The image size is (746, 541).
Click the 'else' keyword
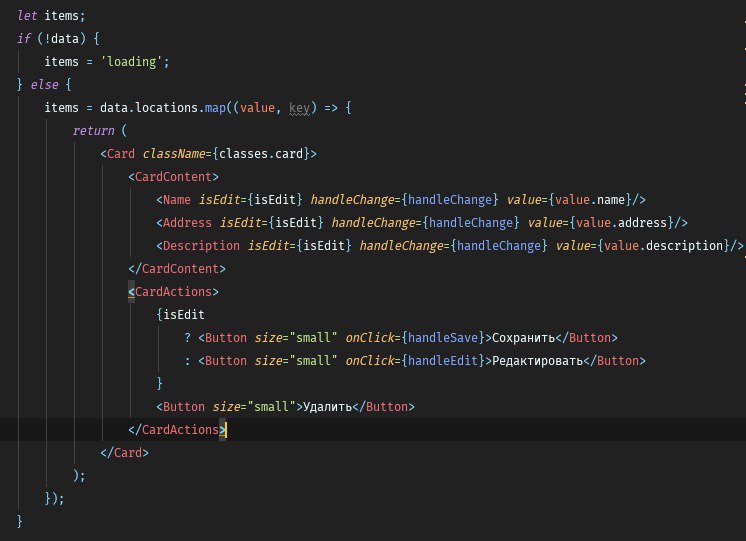[44, 85]
